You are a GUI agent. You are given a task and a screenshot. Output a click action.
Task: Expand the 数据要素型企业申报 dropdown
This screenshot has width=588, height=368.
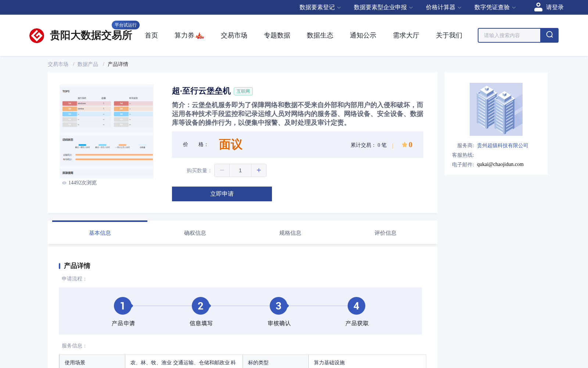(x=383, y=7)
